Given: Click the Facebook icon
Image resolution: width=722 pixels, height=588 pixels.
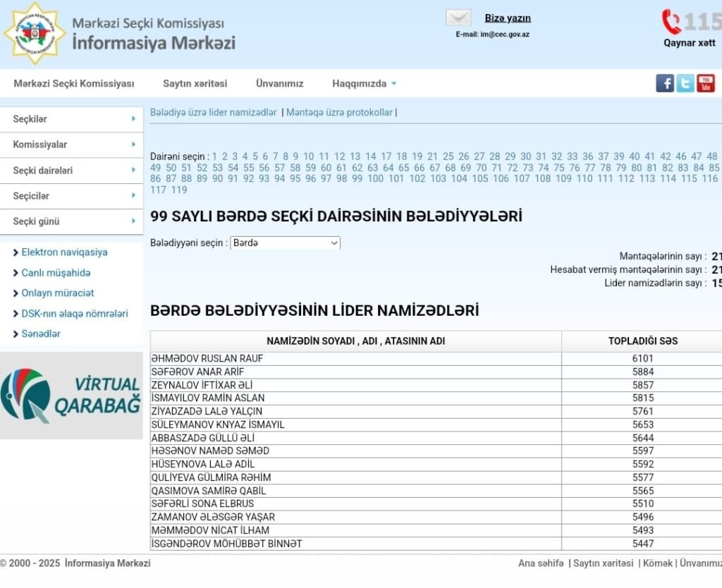Looking at the screenshot, I should (x=665, y=83).
